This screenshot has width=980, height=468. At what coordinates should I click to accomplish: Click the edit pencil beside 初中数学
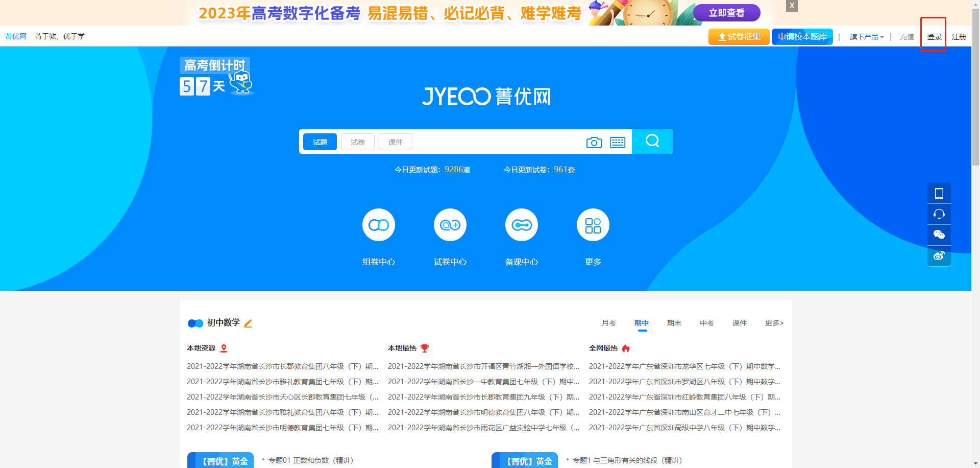(248, 323)
